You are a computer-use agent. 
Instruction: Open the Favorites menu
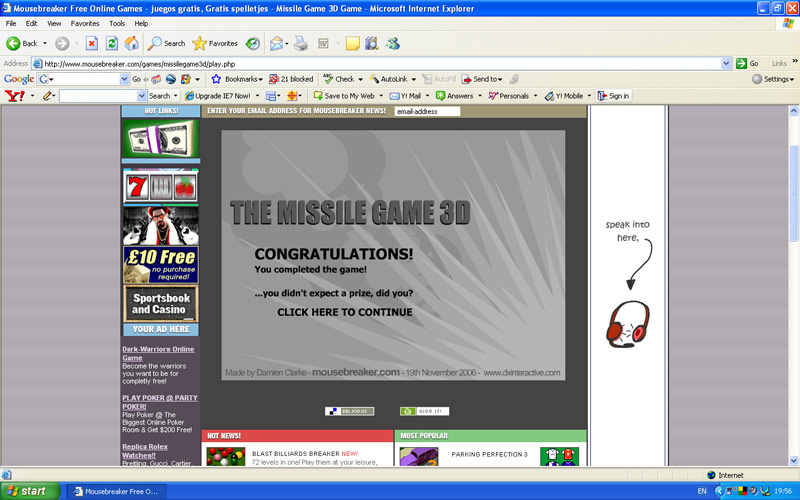pyautogui.click(x=85, y=23)
